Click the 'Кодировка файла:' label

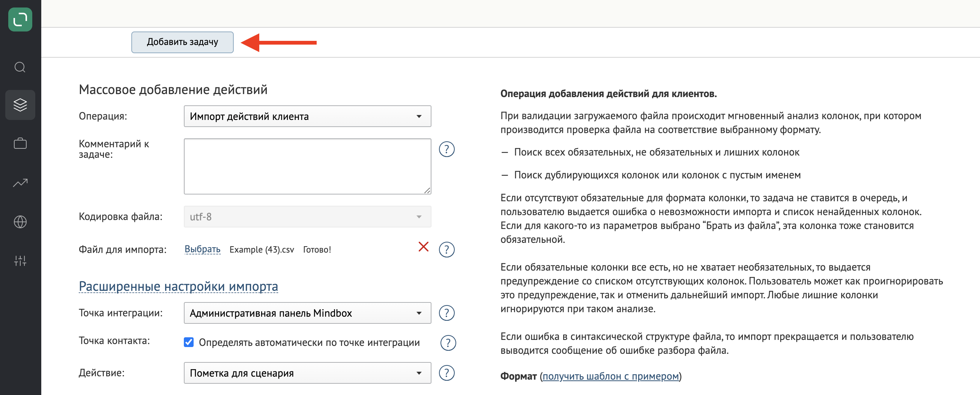(120, 217)
